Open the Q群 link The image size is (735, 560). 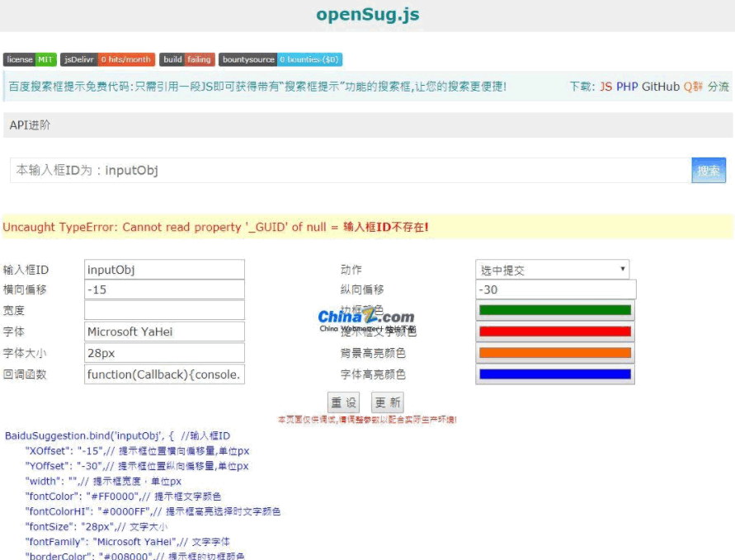pyautogui.click(x=693, y=87)
